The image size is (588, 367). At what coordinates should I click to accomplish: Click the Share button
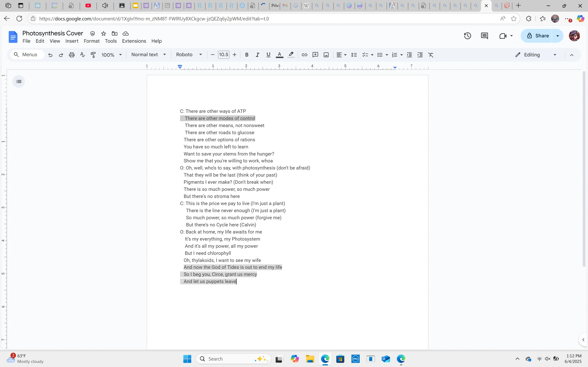[x=537, y=36]
